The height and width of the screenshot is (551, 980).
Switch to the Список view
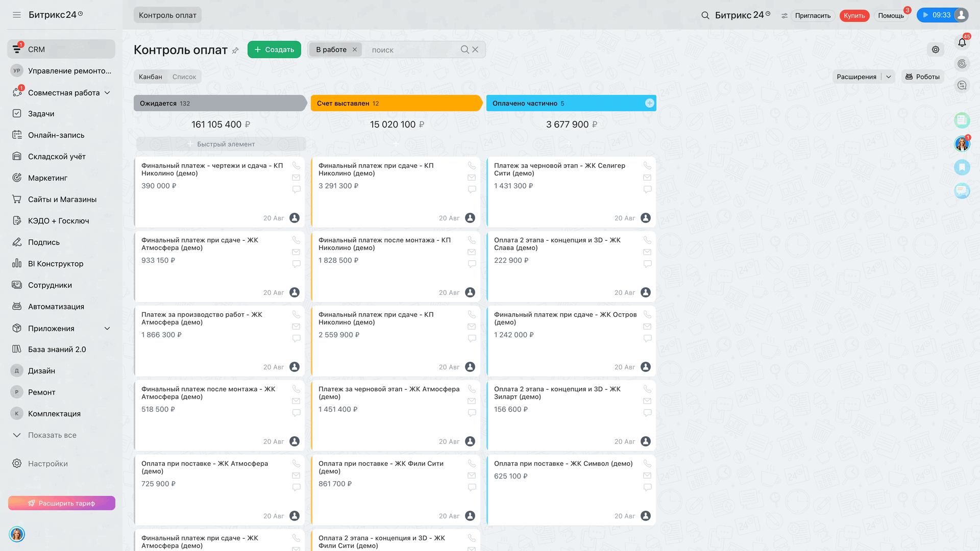tap(184, 77)
